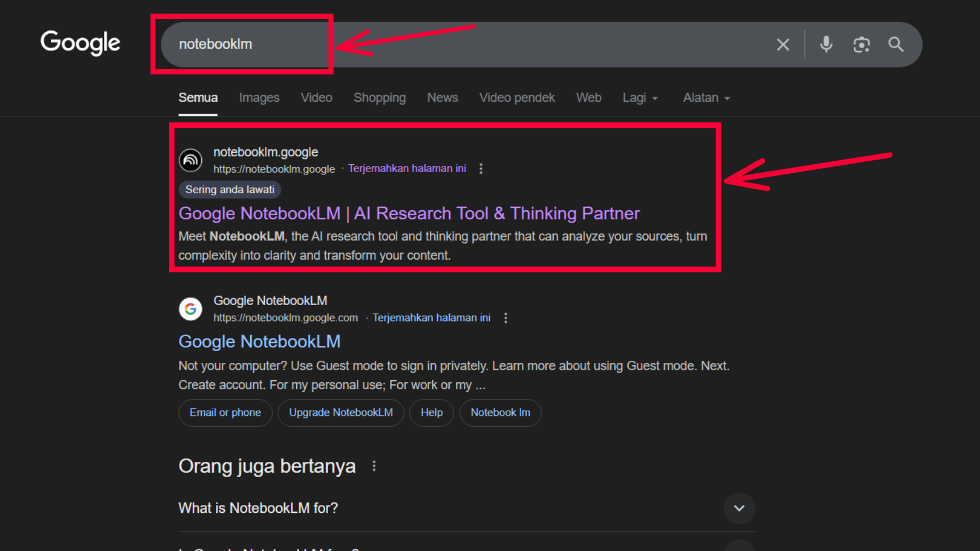The height and width of the screenshot is (551, 980).
Task: Open 'Google NotebookLM | AI Research Tool' link
Action: [x=409, y=214]
